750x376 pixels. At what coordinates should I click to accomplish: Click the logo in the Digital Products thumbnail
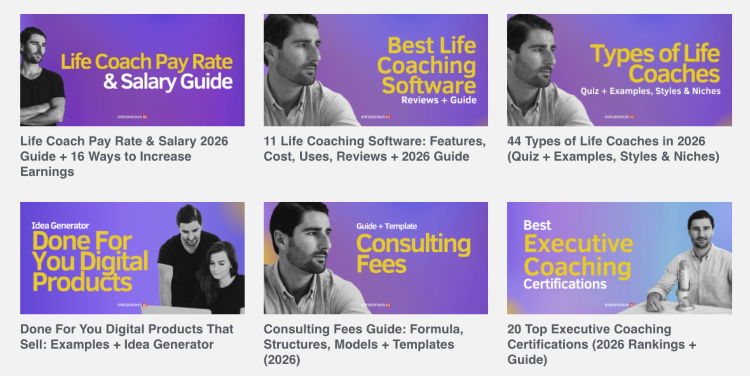point(132,304)
